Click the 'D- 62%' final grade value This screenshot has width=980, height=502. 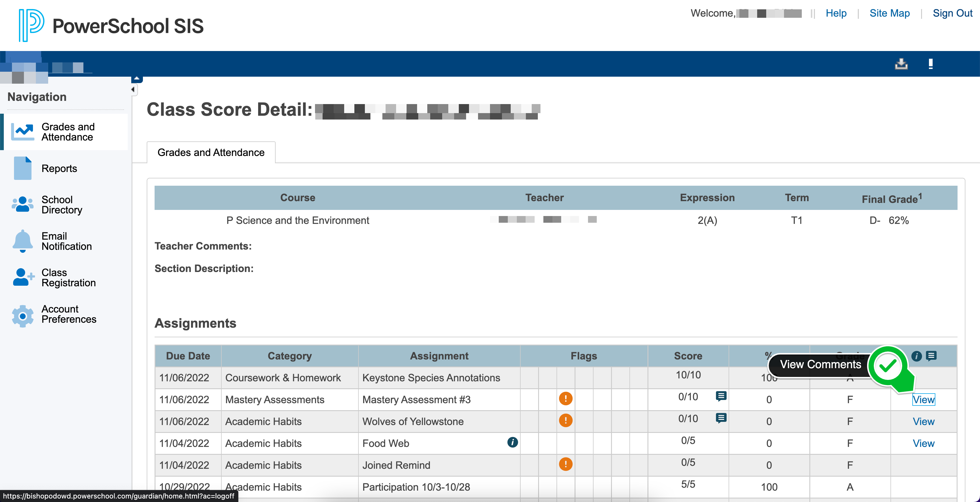(889, 221)
